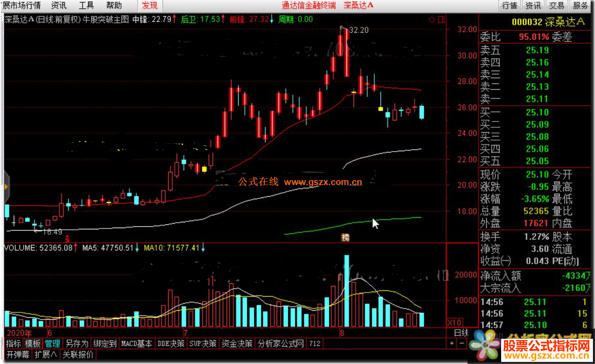Switch to 服务 tab
This screenshot has height=364, width=595.
point(581,5)
